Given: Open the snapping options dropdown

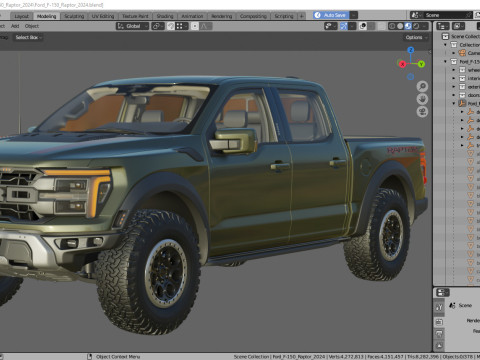Looking at the screenshot, I should (182, 26).
